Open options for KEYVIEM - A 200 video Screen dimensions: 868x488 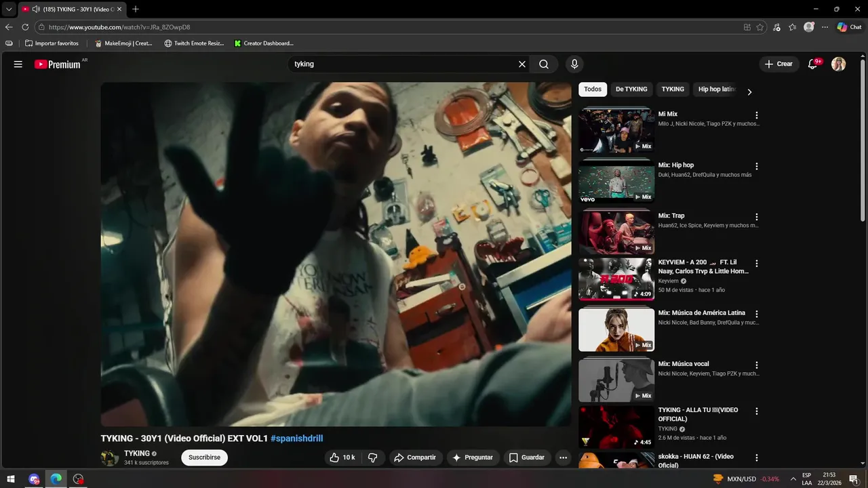tap(757, 263)
